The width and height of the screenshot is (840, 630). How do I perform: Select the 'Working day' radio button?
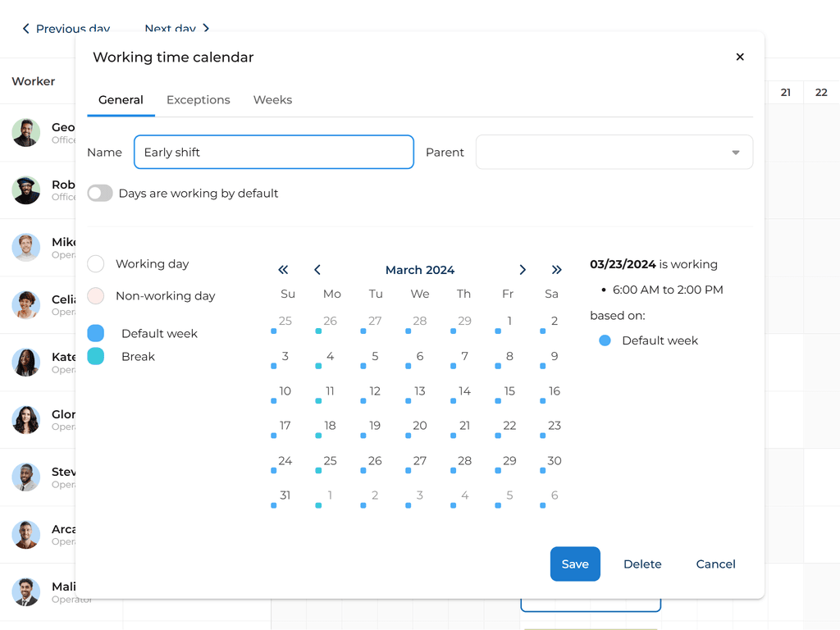pyautogui.click(x=95, y=264)
